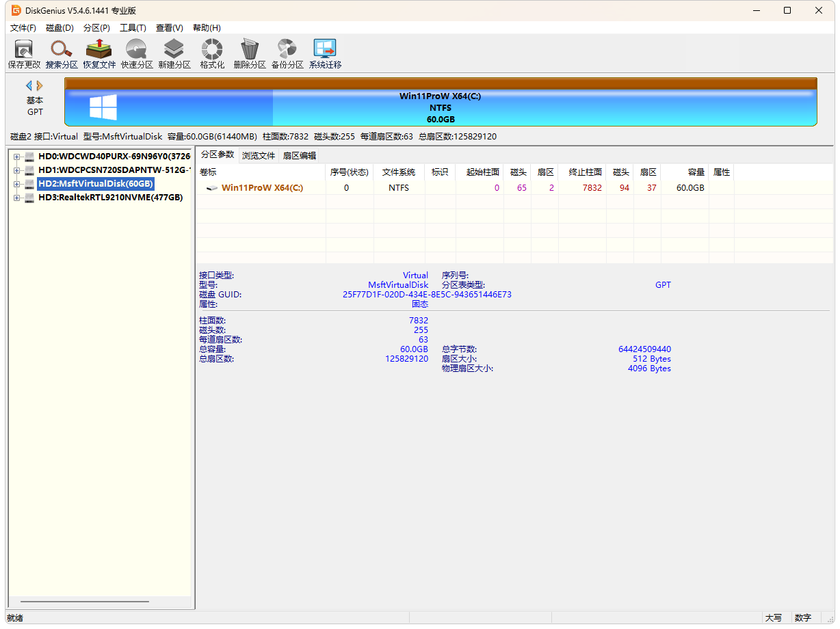Expand the HD2:MsftVirtualDisk tree node
This screenshot has height=629, width=840.
tap(16, 184)
